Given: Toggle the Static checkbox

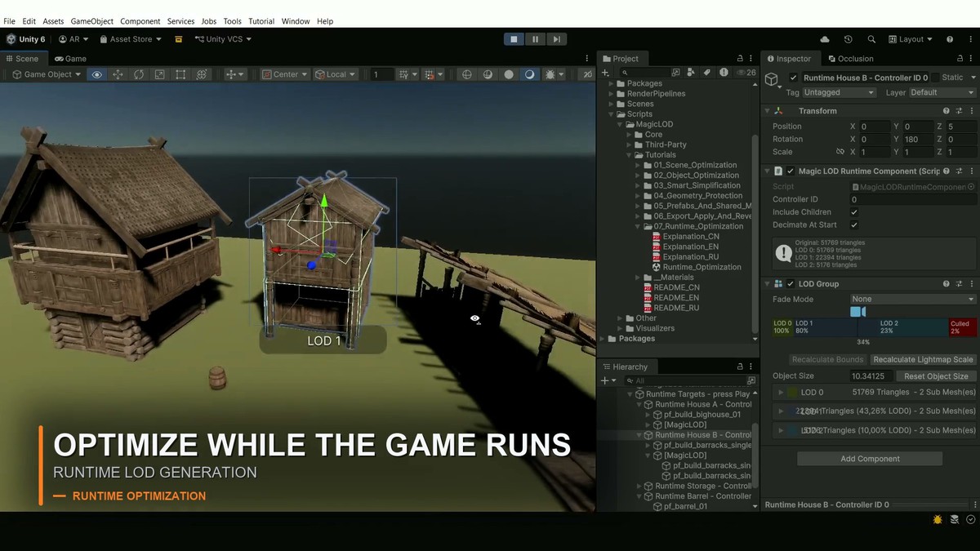Looking at the screenshot, I should coord(933,78).
